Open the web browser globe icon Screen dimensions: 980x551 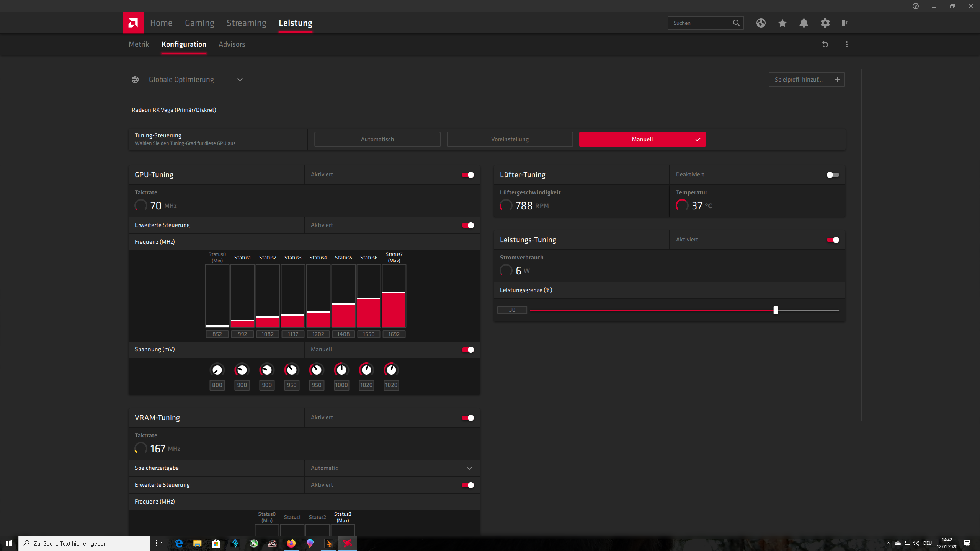click(x=761, y=23)
